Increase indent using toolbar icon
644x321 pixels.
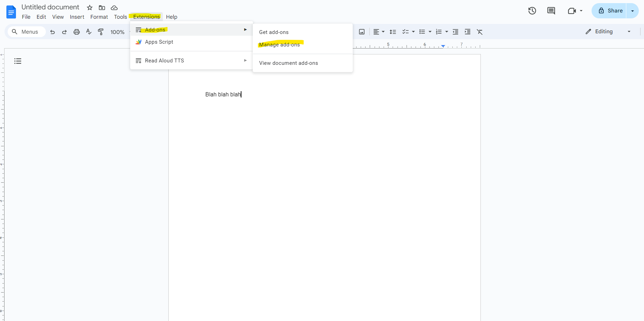coord(468,32)
